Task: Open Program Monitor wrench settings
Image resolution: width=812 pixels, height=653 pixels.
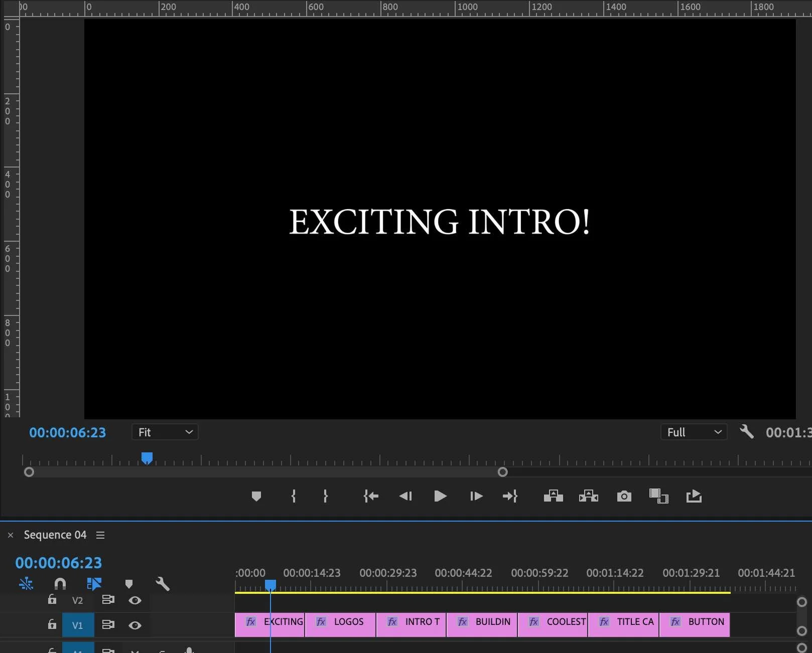Action: 747,432
